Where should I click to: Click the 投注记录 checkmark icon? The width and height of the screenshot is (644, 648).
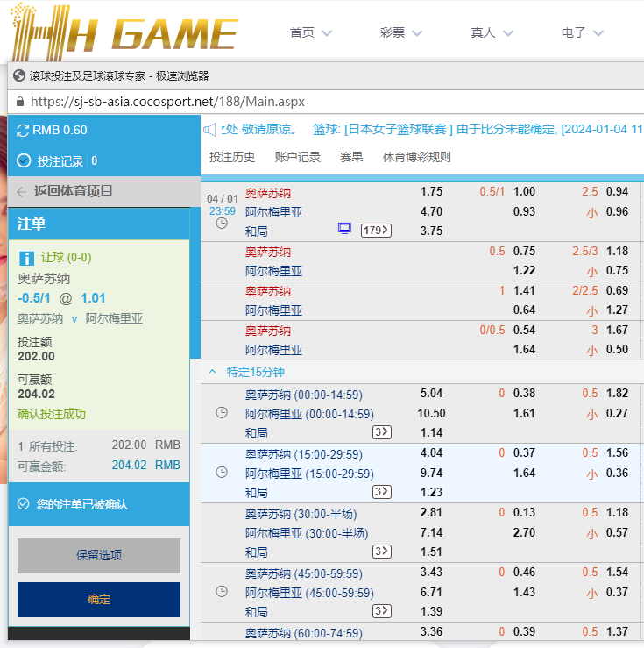coord(24,161)
